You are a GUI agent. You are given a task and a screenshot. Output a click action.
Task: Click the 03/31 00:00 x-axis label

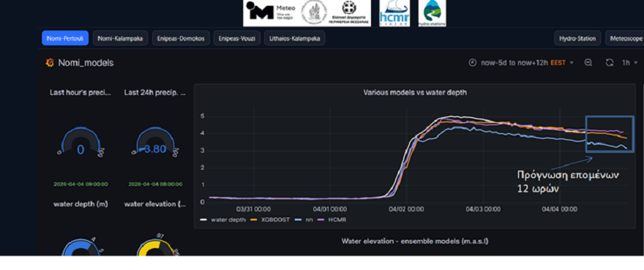point(253,209)
